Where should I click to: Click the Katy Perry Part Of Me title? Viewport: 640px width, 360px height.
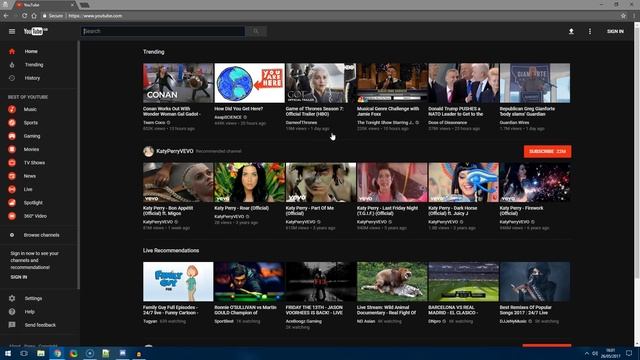point(309,211)
